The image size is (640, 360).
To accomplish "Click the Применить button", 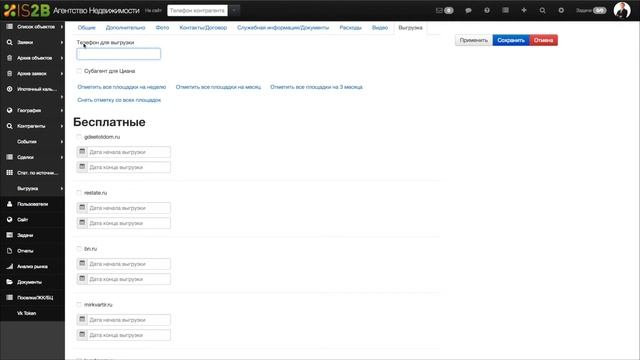I will [x=473, y=40].
